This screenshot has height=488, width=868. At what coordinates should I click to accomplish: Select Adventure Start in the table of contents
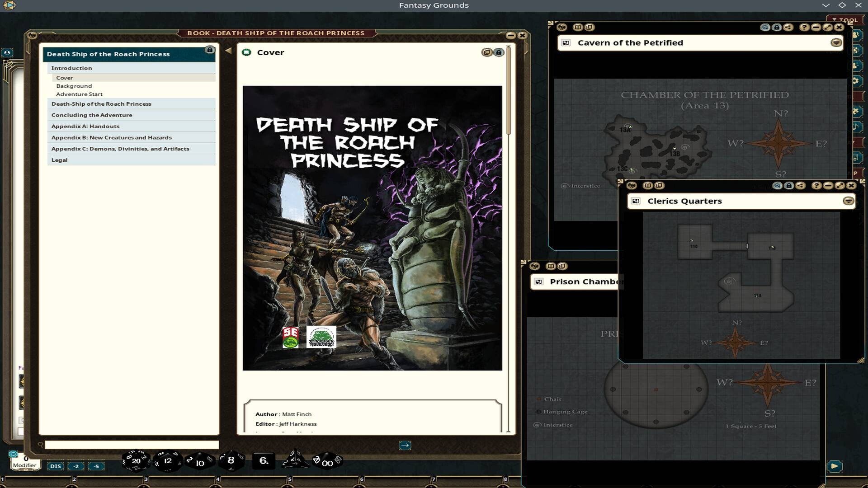coord(80,94)
